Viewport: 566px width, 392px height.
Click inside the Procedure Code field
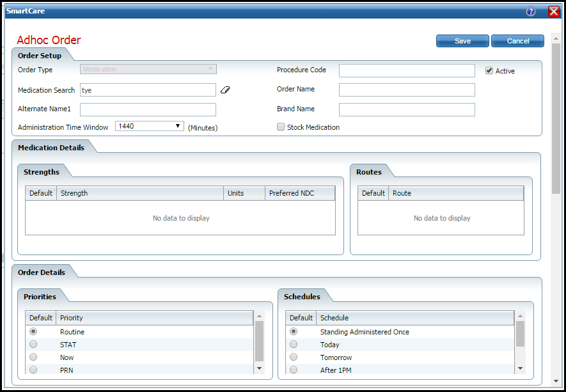coord(407,70)
